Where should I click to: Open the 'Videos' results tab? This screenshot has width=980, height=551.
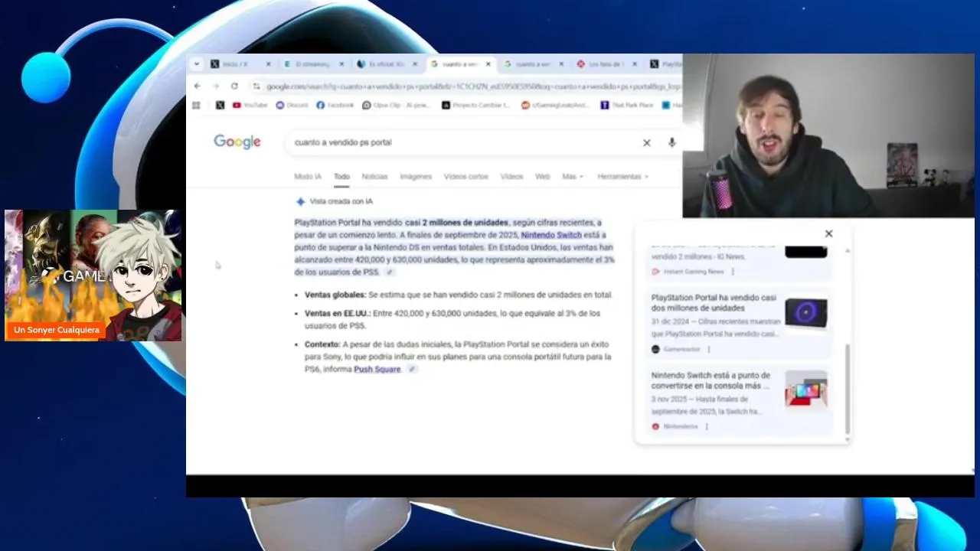pyautogui.click(x=511, y=177)
